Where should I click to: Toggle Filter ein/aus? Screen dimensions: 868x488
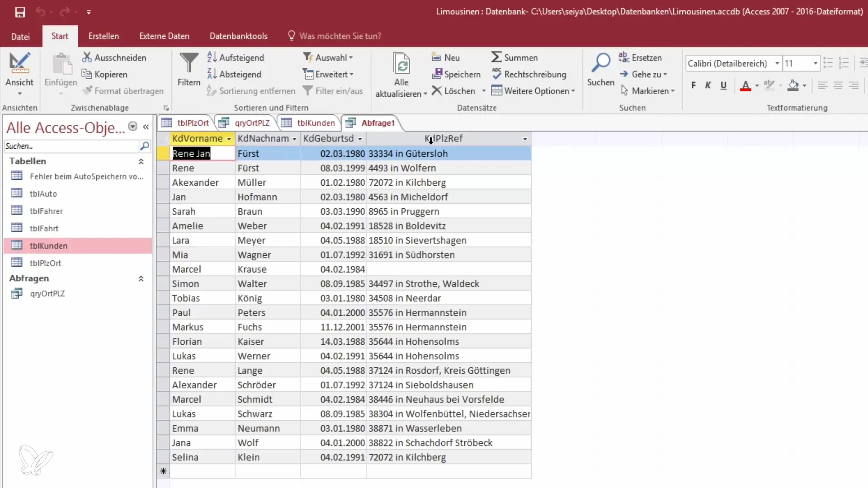(333, 91)
